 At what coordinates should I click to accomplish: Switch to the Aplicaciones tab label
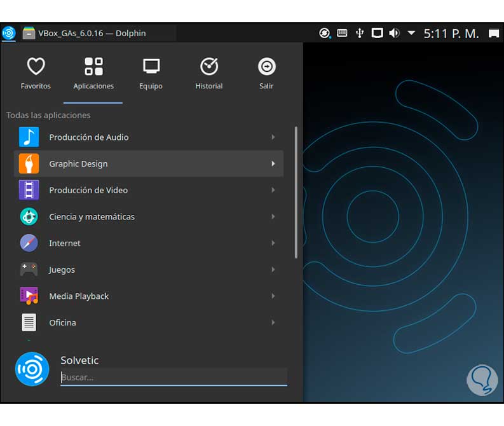pyautogui.click(x=93, y=86)
